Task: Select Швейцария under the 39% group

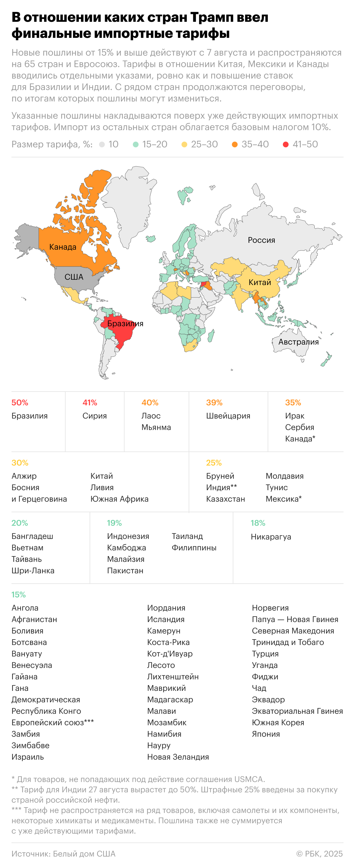Action: [x=228, y=416]
